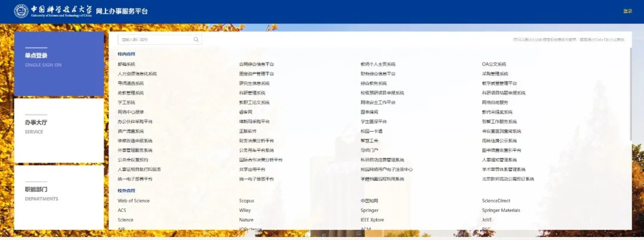Click the 校外应用 section heading
The width and height of the screenshot is (644, 240).
click(126, 191)
